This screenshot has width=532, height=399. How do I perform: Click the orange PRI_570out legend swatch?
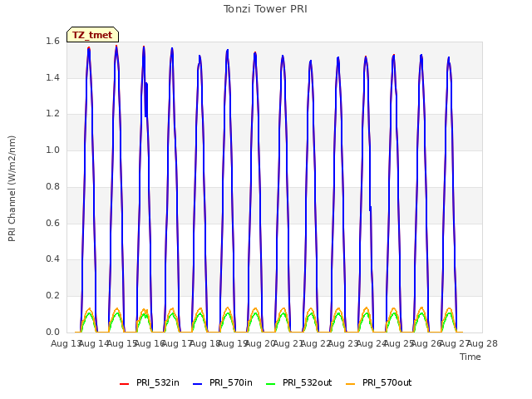(350, 384)
